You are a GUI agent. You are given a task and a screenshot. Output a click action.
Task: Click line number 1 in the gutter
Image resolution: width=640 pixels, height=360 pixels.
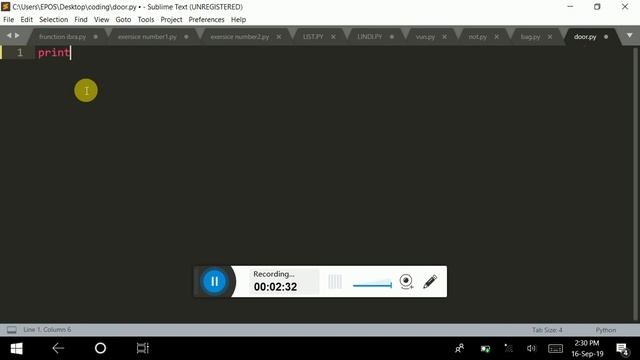(x=20, y=53)
